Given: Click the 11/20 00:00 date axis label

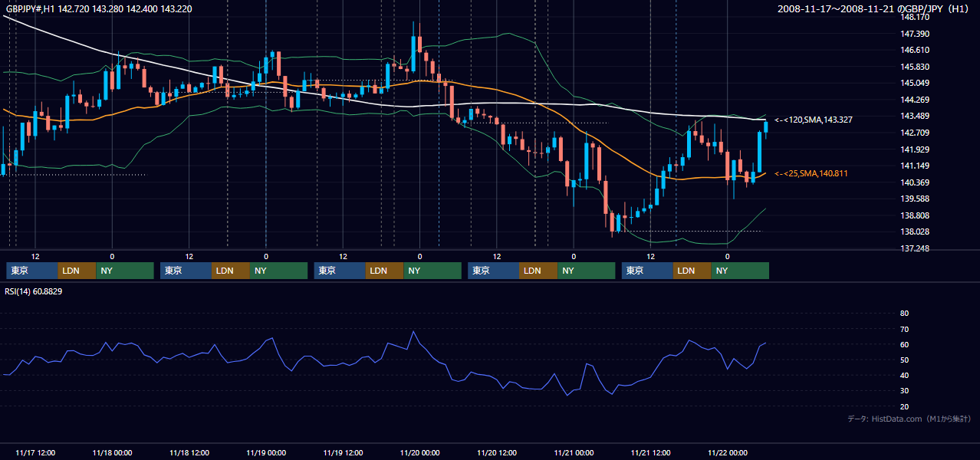Looking at the screenshot, I should pos(419,452).
